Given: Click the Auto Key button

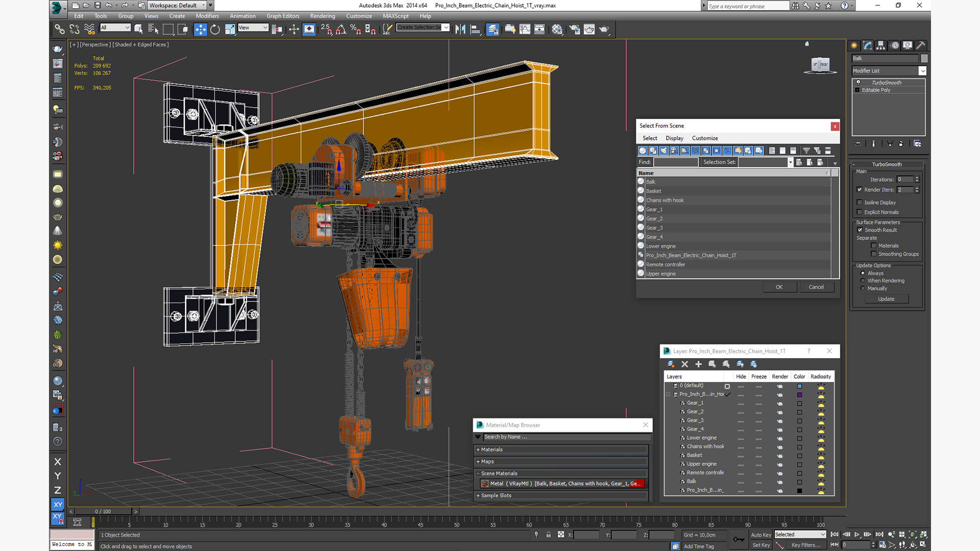Looking at the screenshot, I should coord(761,535).
